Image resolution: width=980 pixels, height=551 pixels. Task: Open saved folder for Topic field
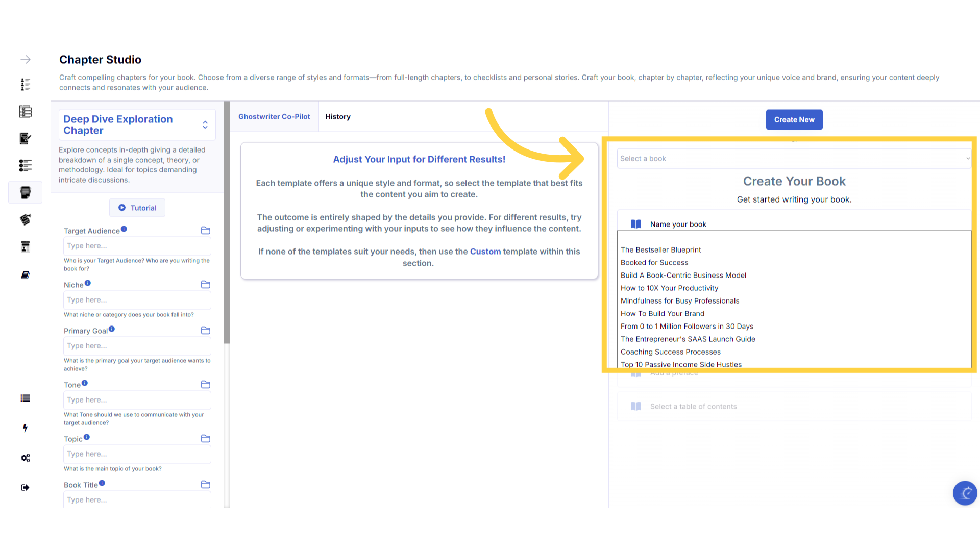tap(206, 439)
